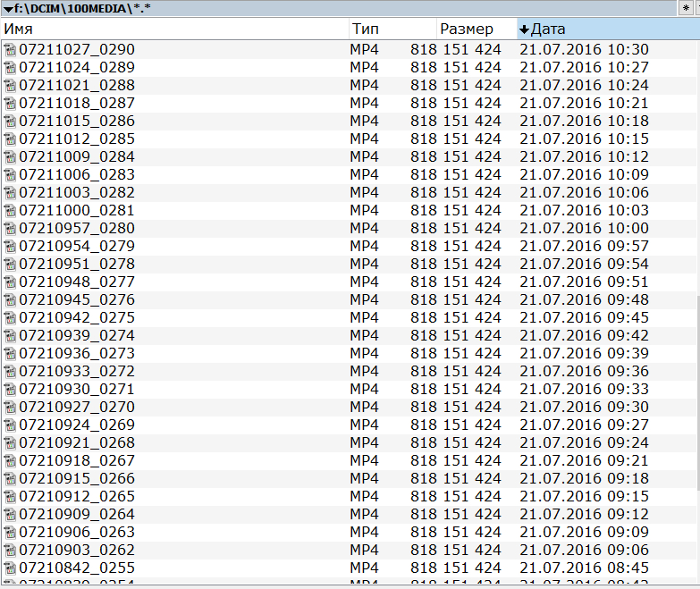Sort list by the Размер column
Image resolution: width=700 pixels, height=589 pixels.
coord(476,29)
